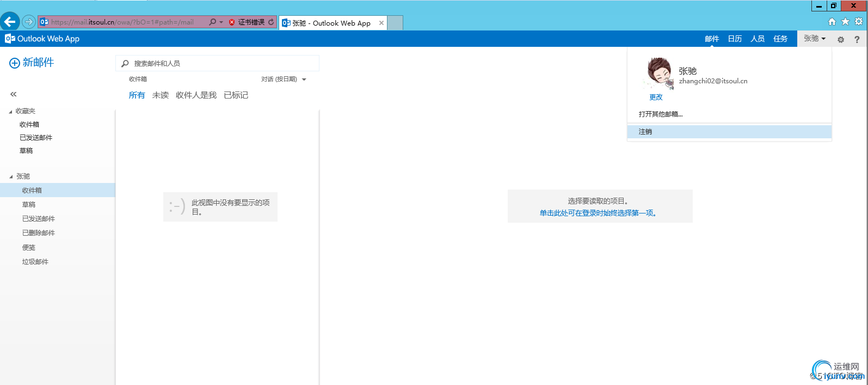
Task: Open the Outlook help question mark
Action: pos(857,39)
